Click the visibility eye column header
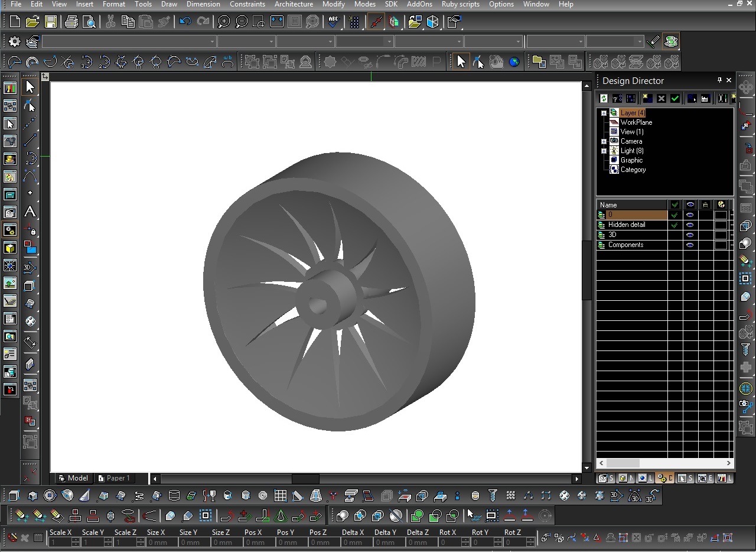 (x=690, y=205)
